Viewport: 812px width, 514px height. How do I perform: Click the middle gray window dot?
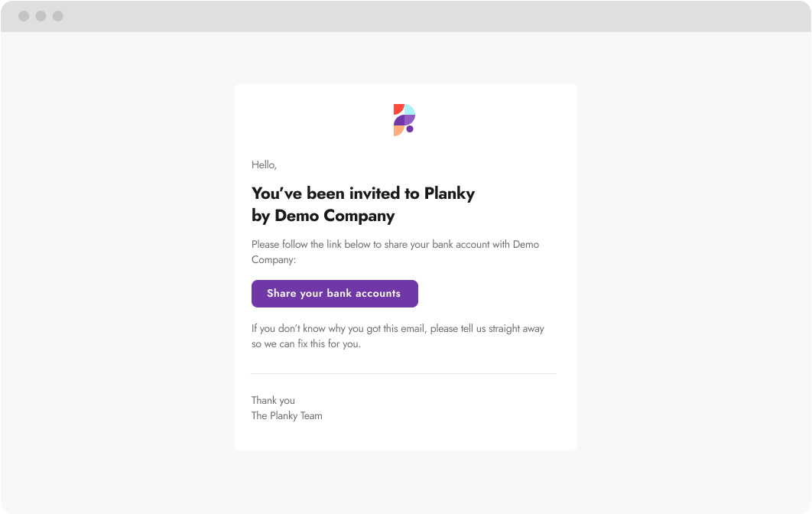41,16
